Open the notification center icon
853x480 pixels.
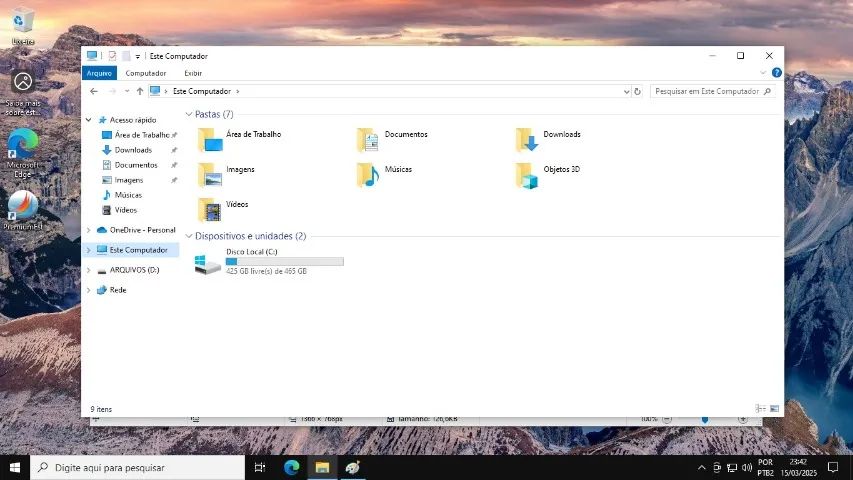[x=833, y=467]
